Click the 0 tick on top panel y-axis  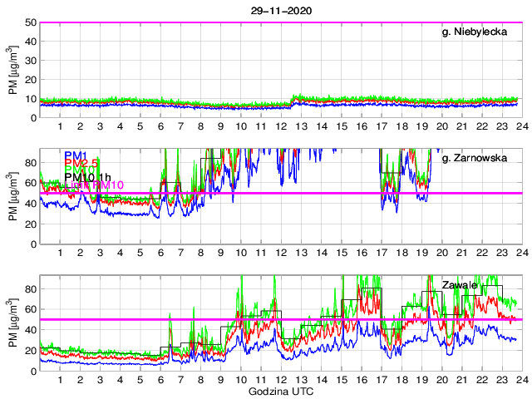click(33, 118)
